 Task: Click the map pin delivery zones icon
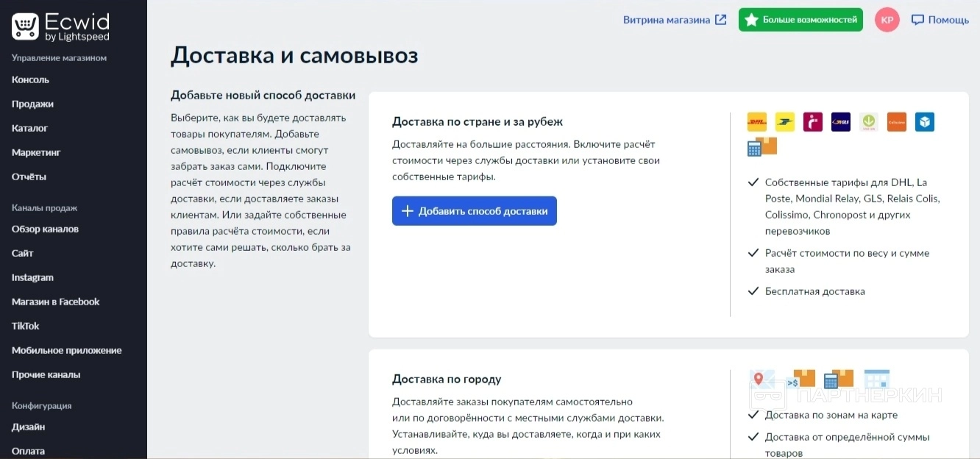click(761, 380)
